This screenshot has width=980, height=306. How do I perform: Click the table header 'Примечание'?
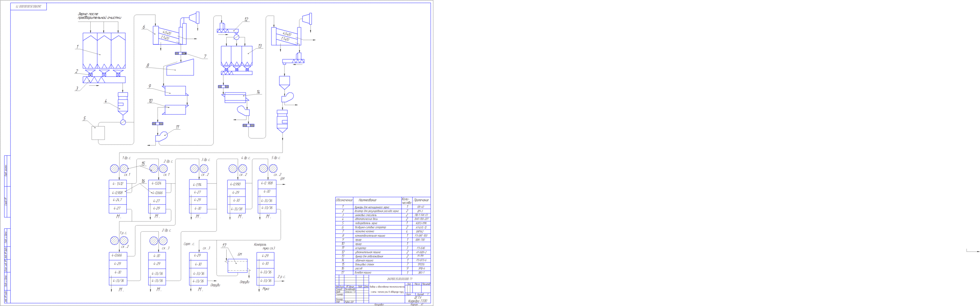pos(421,200)
